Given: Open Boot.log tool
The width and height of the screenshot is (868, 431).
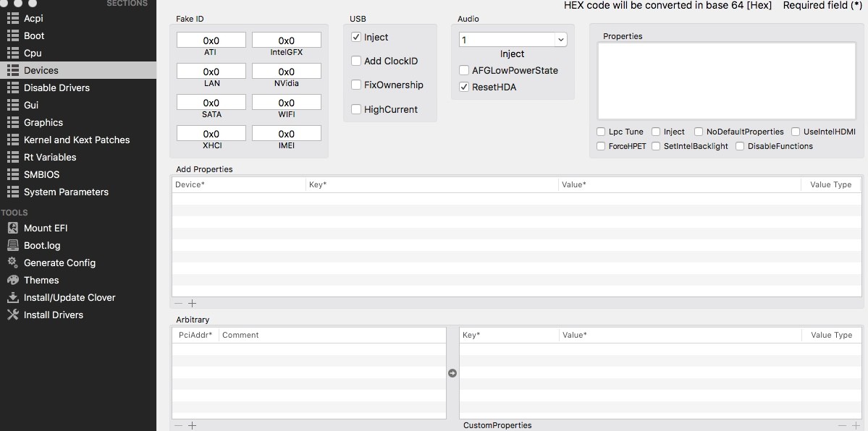Looking at the screenshot, I should click(x=42, y=245).
